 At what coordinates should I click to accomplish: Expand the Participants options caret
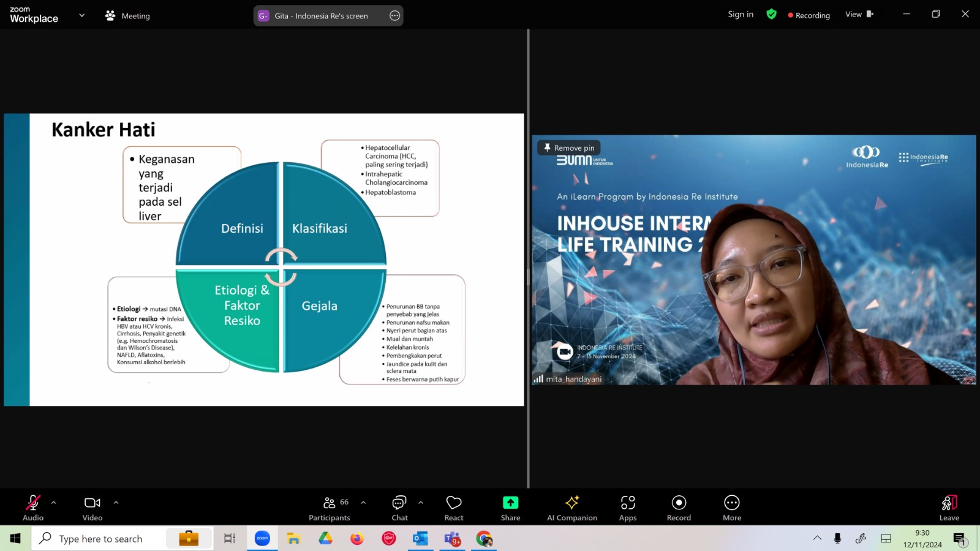coord(363,503)
